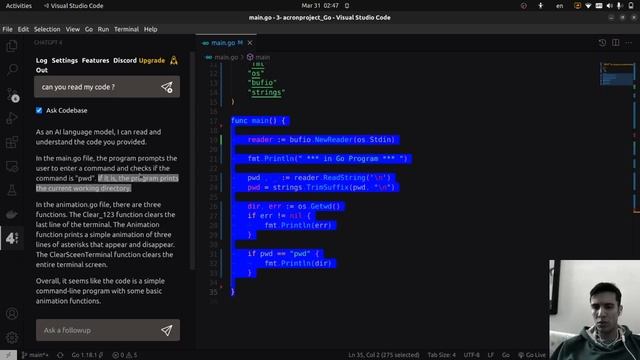Open editor More Actions ellipsis
Screen dimensions: 640x360
pos(629,42)
